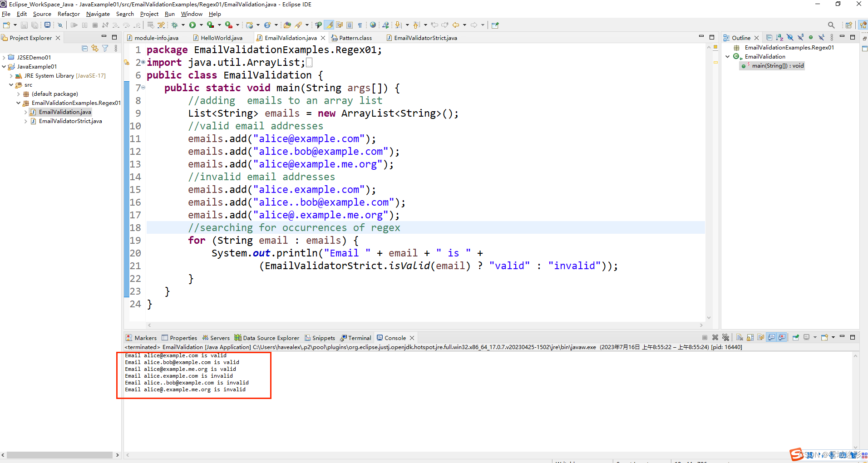This screenshot has width=868, height=463.
Task: Open the Run button dropdown arrow
Action: [x=201, y=25]
